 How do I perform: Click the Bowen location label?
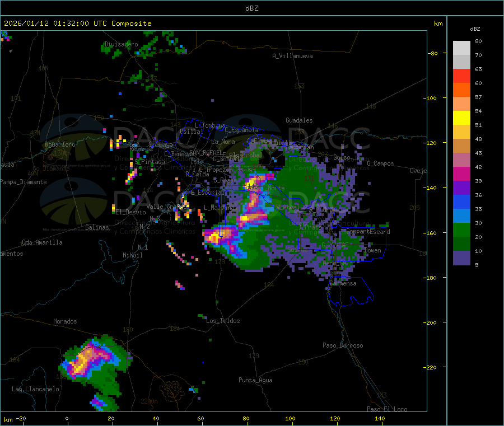[x=373, y=250]
